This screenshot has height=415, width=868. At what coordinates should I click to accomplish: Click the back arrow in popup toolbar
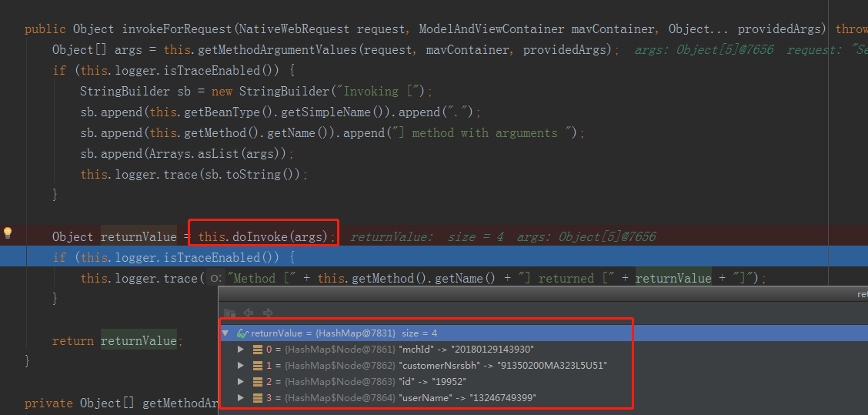[x=249, y=313]
